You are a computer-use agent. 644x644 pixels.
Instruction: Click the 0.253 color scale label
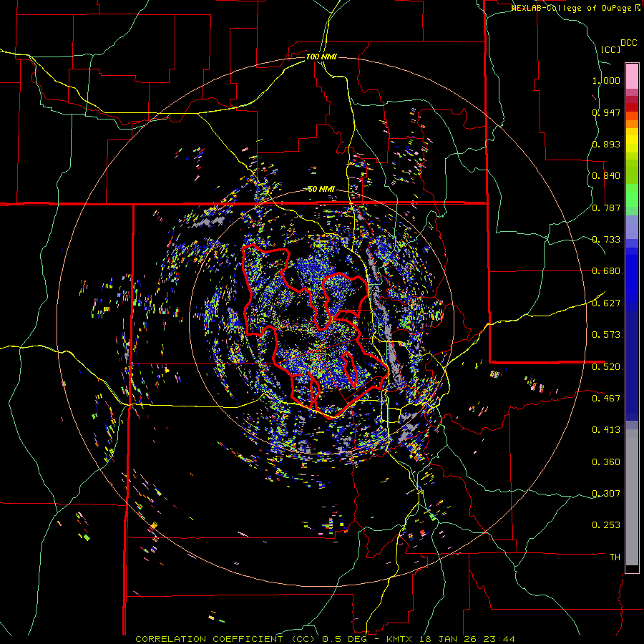[606, 525]
